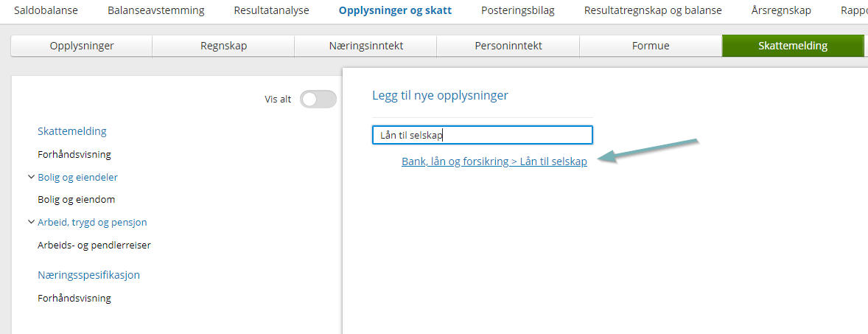Open the Bank, lån og forsikring > Lån til selskap link
Screen dimensions: 868x334
[494, 162]
